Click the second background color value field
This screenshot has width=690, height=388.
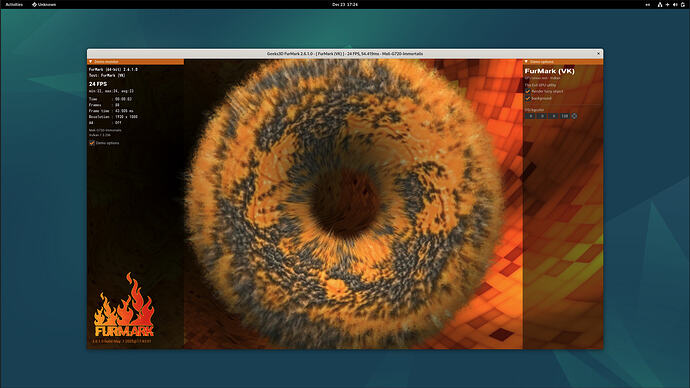tap(542, 116)
